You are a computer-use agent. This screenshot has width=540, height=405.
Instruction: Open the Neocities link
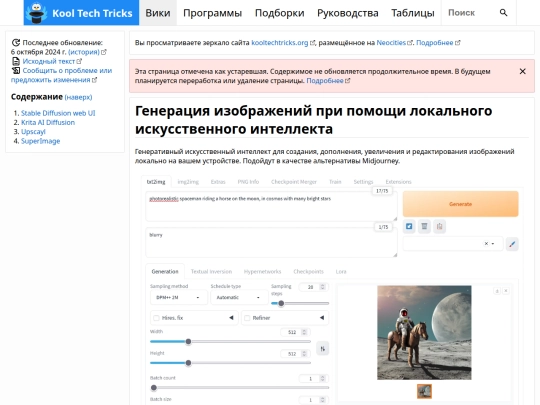(x=391, y=43)
